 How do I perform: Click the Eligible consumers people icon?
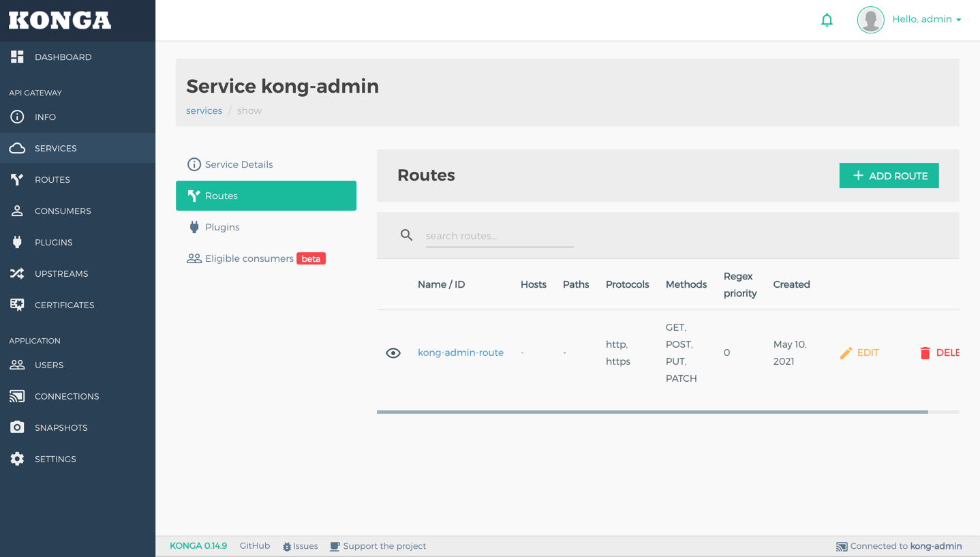194,258
